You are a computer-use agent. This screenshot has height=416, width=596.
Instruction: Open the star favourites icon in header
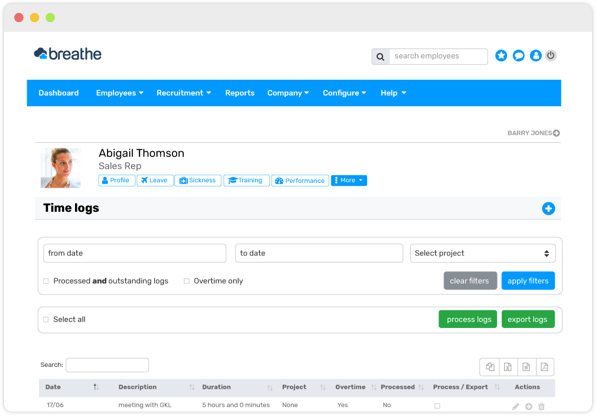(501, 56)
